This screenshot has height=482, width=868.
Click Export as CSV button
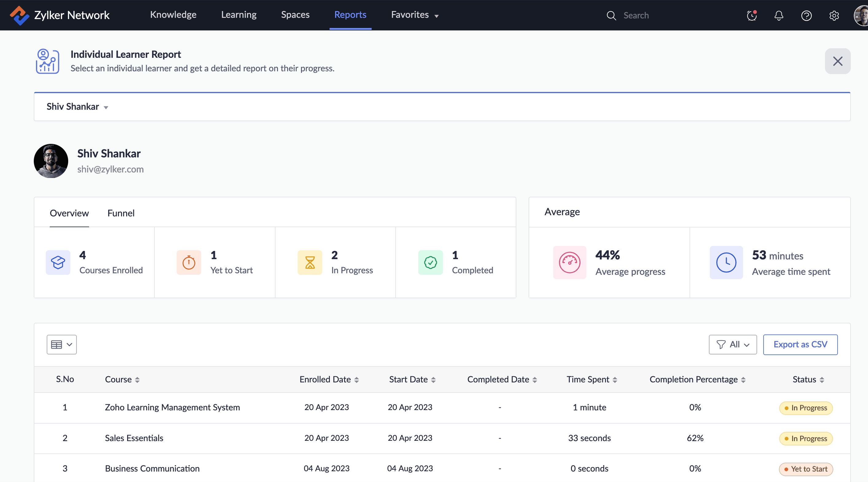point(800,344)
